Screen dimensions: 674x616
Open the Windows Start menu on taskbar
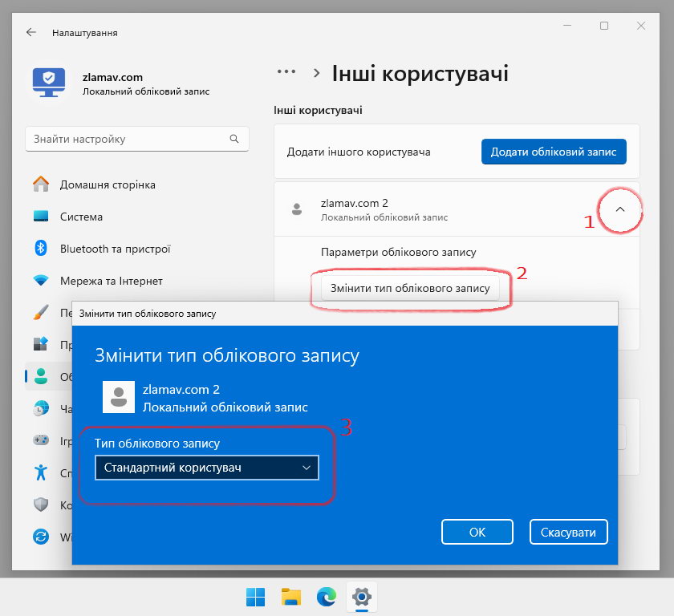[x=255, y=597]
